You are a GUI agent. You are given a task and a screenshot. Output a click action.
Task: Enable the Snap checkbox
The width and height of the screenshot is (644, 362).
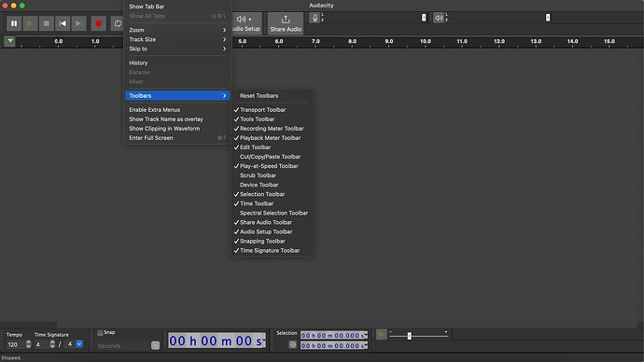[100, 332]
